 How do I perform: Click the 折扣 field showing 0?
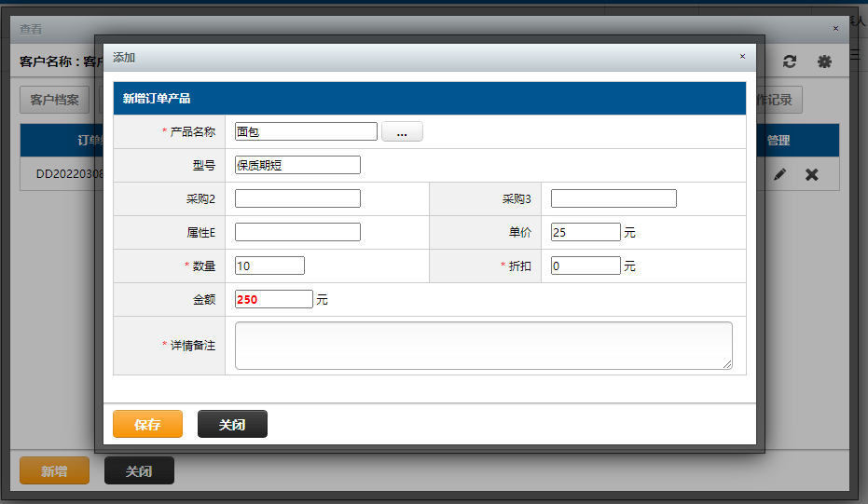point(586,266)
